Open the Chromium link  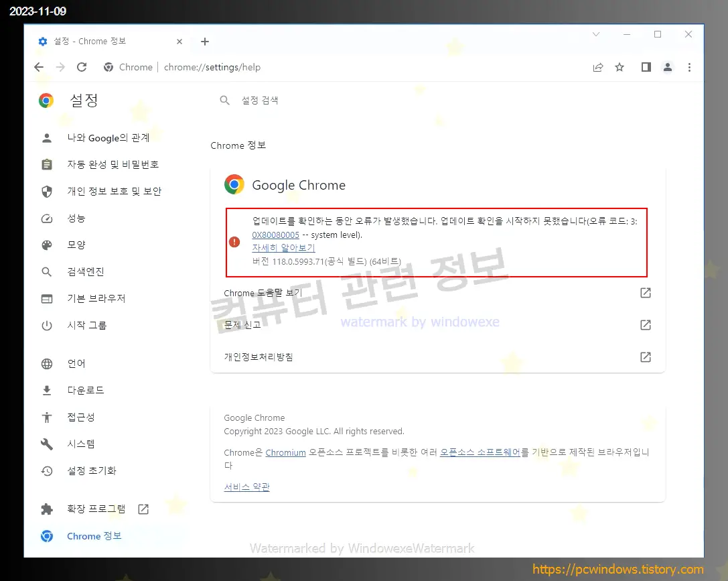285,452
